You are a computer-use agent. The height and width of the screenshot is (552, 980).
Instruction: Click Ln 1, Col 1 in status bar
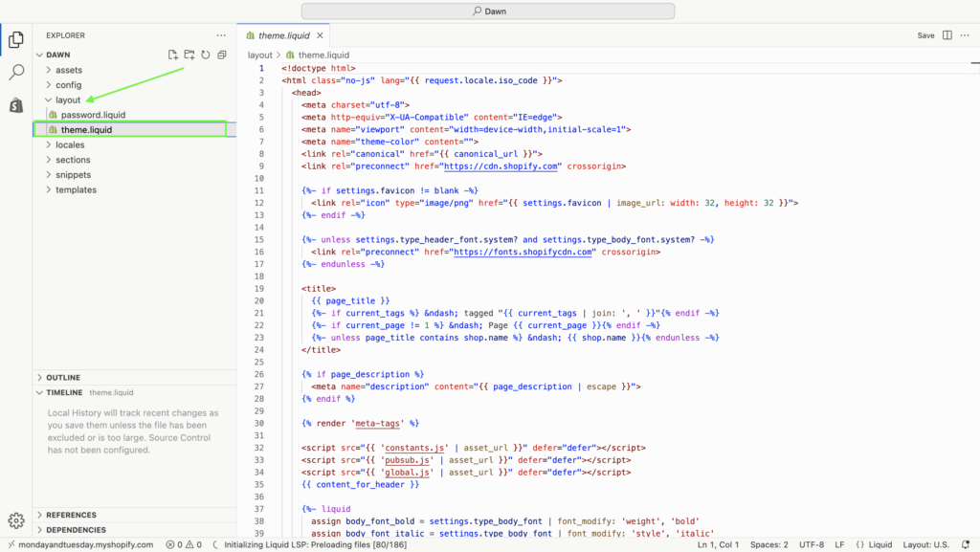pos(718,544)
